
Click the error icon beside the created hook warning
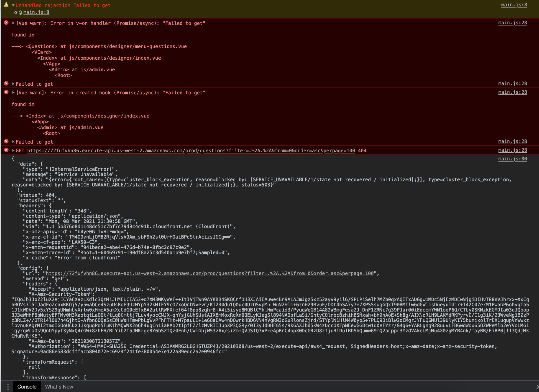[x=6, y=92]
